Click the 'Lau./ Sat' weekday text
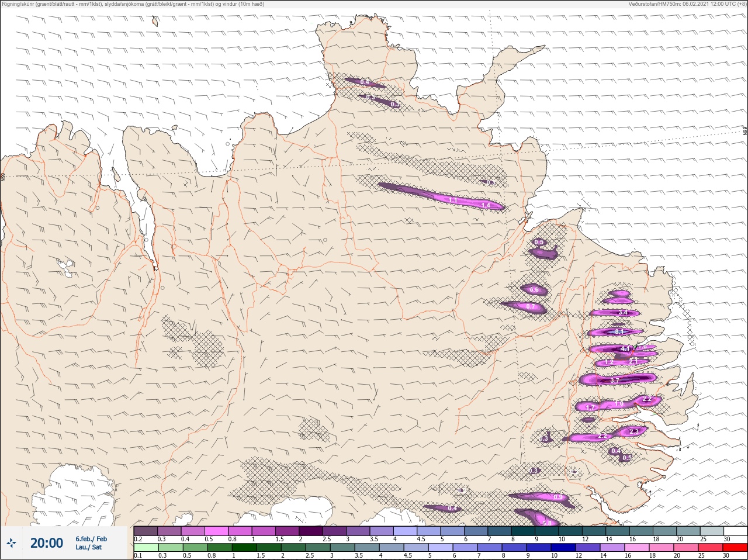 pyautogui.click(x=88, y=547)
